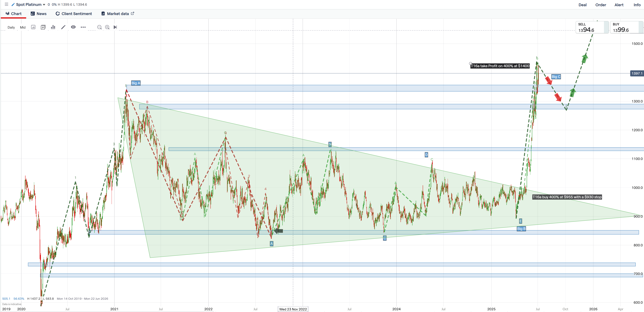Open the Client Sentiment tab

click(73, 14)
